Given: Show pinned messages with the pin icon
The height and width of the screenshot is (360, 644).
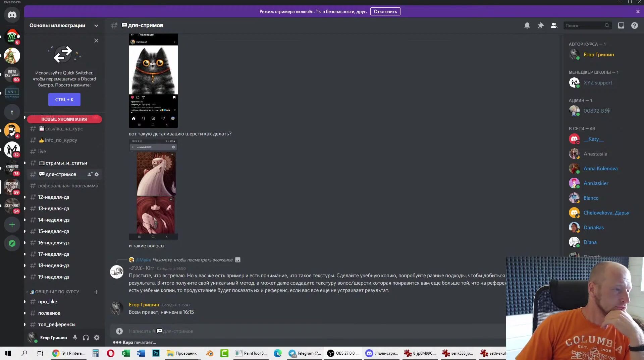Looking at the screenshot, I should coord(541,25).
